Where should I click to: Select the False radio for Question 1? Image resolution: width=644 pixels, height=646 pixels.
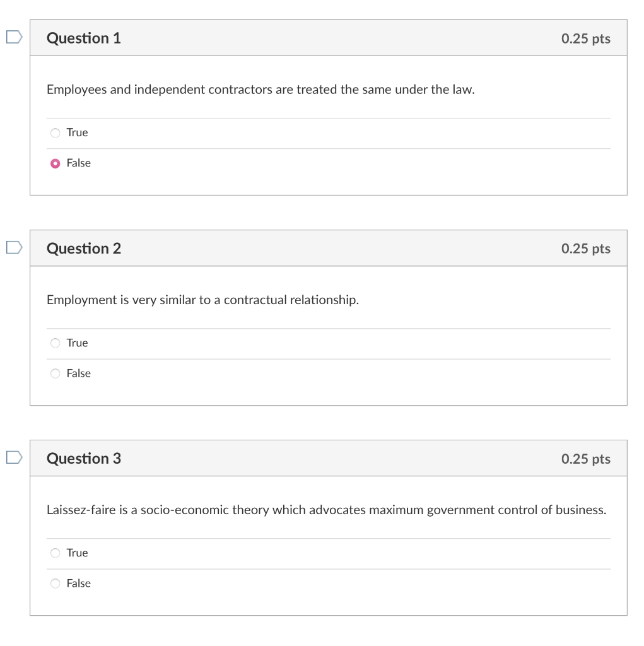56,163
